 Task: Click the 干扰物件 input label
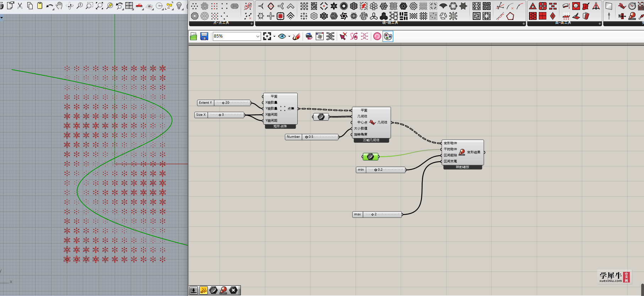click(x=450, y=149)
